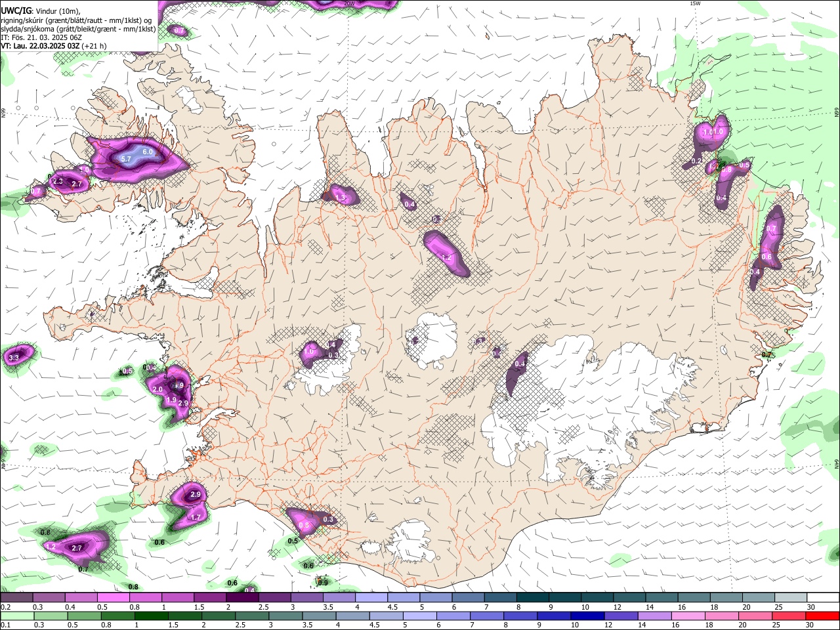Click pink swatch labeled 18 in lower row
This screenshot has height=630, width=840.
click(x=722, y=616)
